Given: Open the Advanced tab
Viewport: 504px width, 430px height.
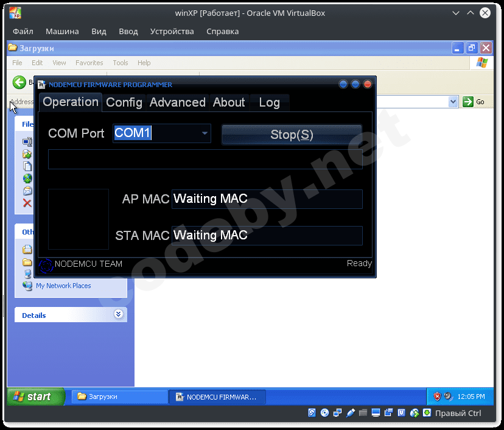Looking at the screenshot, I should point(177,102).
